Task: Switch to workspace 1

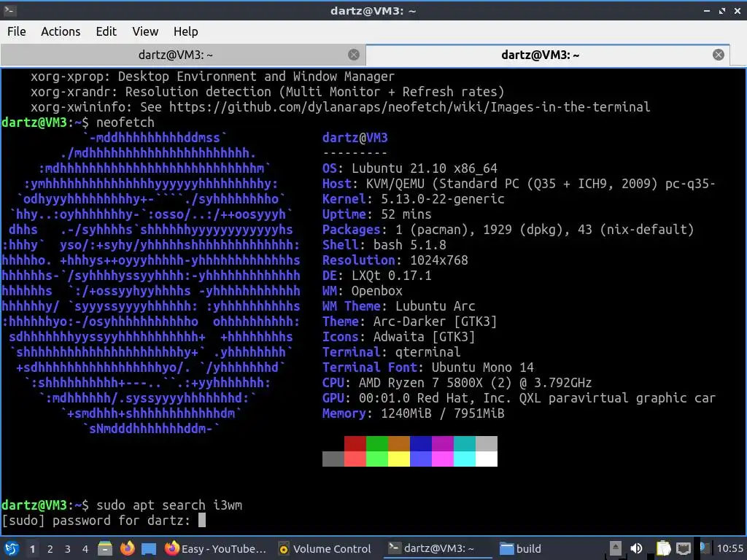Action: pos(32,549)
